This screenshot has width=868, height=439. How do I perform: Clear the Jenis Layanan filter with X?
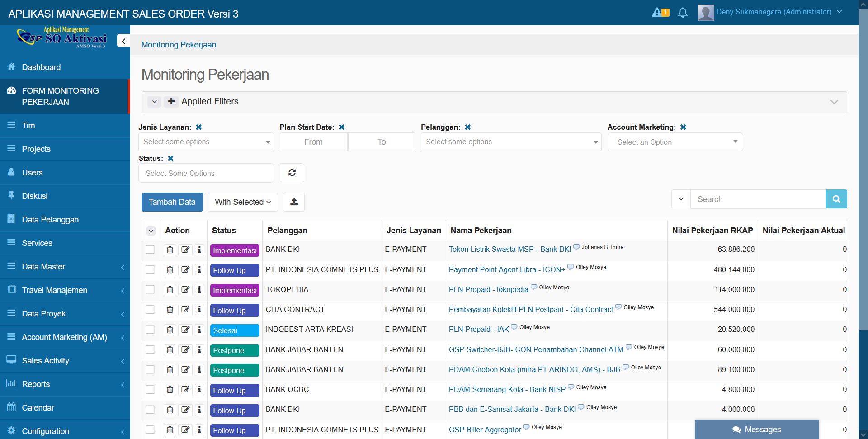[x=198, y=127]
